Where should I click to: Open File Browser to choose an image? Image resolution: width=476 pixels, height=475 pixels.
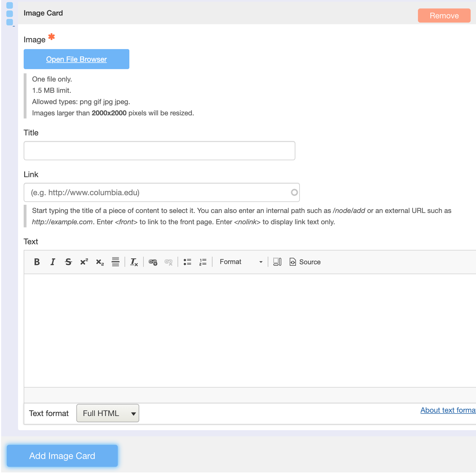(x=76, y=59)
